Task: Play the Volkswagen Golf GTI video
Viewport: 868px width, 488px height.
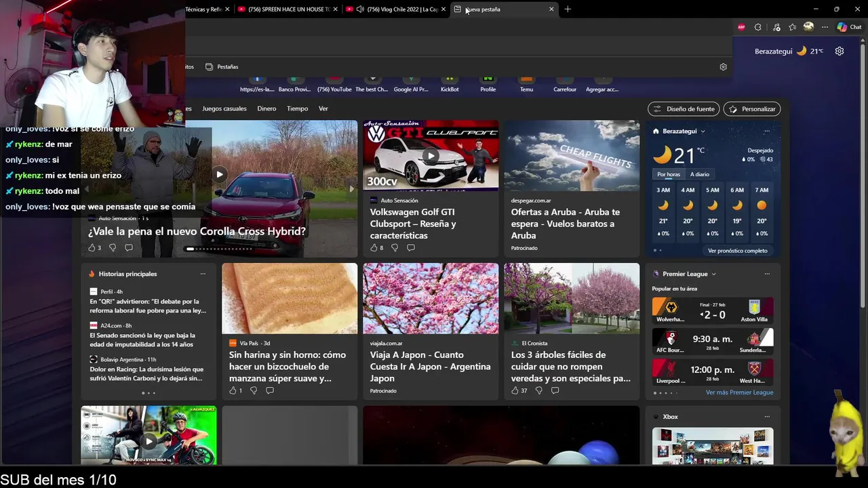Action: pyautogui.click(x=431, y=156)
